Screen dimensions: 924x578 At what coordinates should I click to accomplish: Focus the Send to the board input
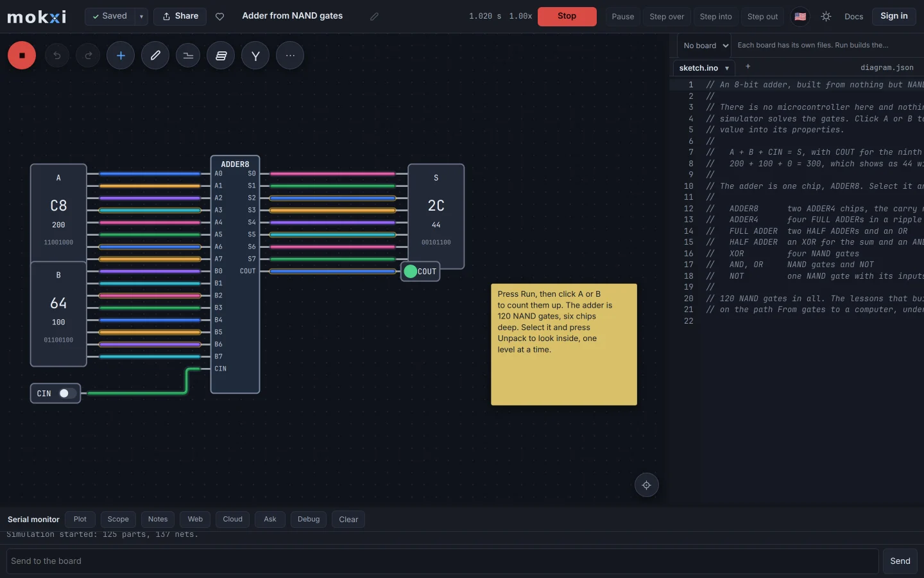tap(442, 561)
